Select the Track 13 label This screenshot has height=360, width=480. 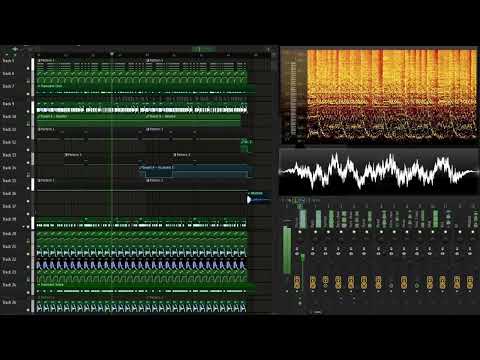9,155
